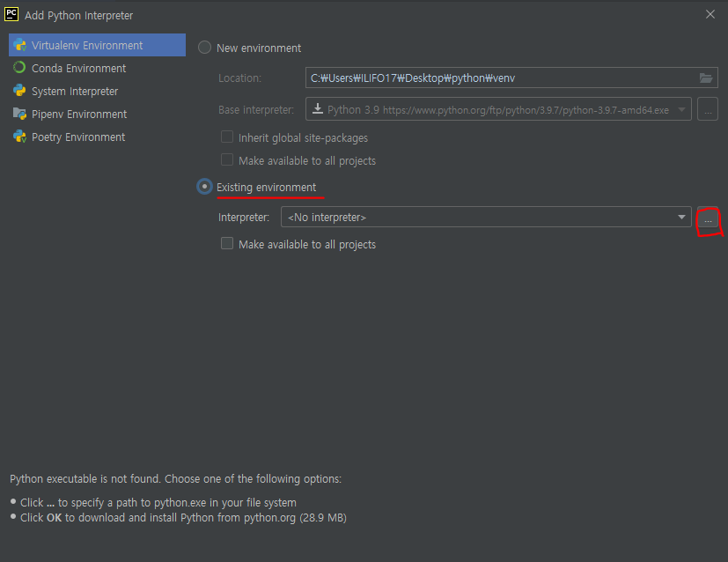Click the Conda green ring icon

(19, 68)
